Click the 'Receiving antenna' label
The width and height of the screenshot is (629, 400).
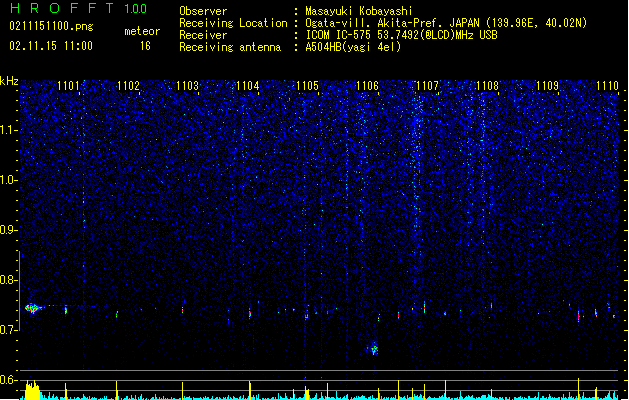click(x=230, y=47)
